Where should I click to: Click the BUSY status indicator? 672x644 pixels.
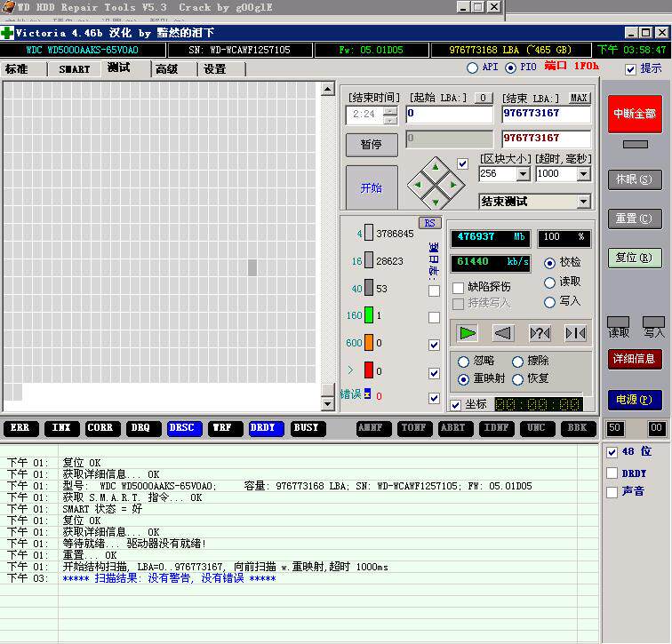307,428
